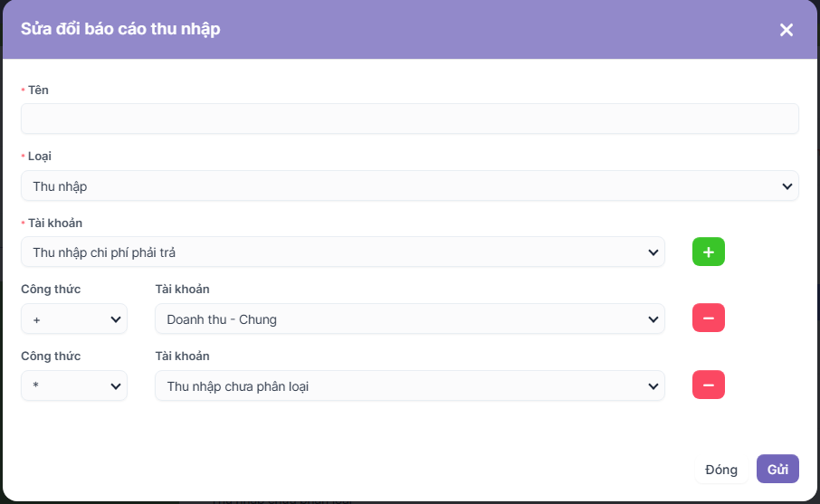The height and width of the screenshot is (504, 820).
Task: Open the Loại dropdown showing Thu nhập
Action: click(409, 186)
